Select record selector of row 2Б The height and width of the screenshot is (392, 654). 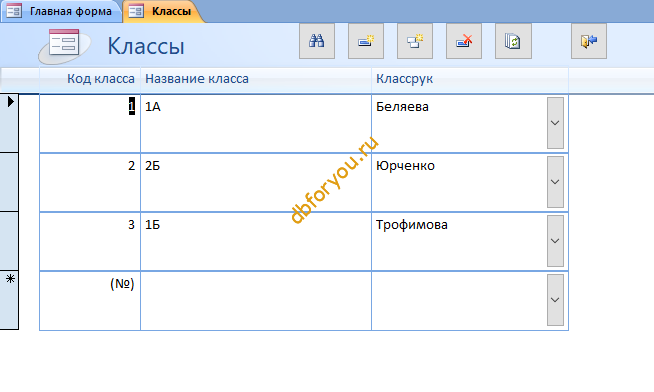coord(9,182)
